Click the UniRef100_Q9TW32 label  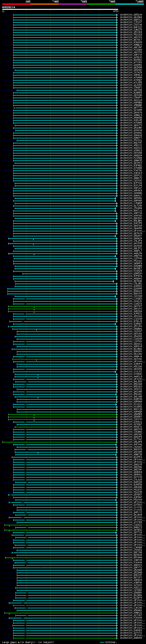pyautogui.click(x=131, y=530)
